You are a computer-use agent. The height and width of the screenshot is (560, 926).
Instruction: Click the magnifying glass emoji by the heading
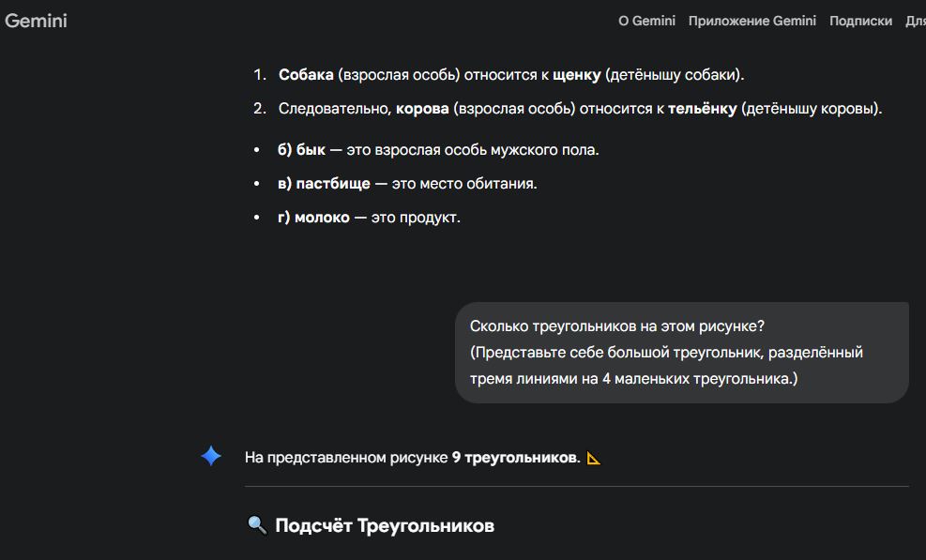pyautogui.click(x=256, y=525)
